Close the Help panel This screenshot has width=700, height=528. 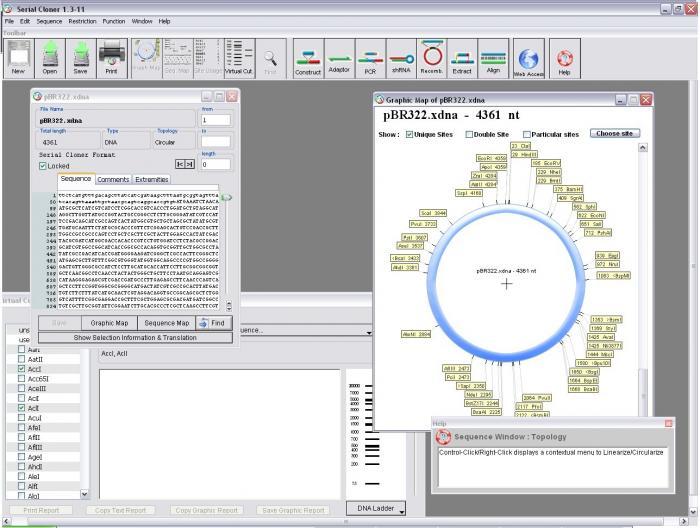pos(668,423)
